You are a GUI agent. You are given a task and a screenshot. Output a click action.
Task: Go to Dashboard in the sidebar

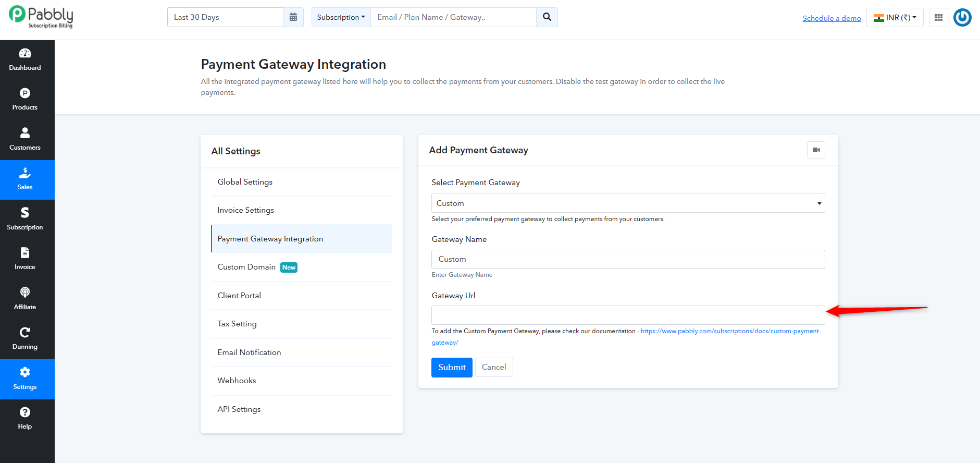[25, 60]
